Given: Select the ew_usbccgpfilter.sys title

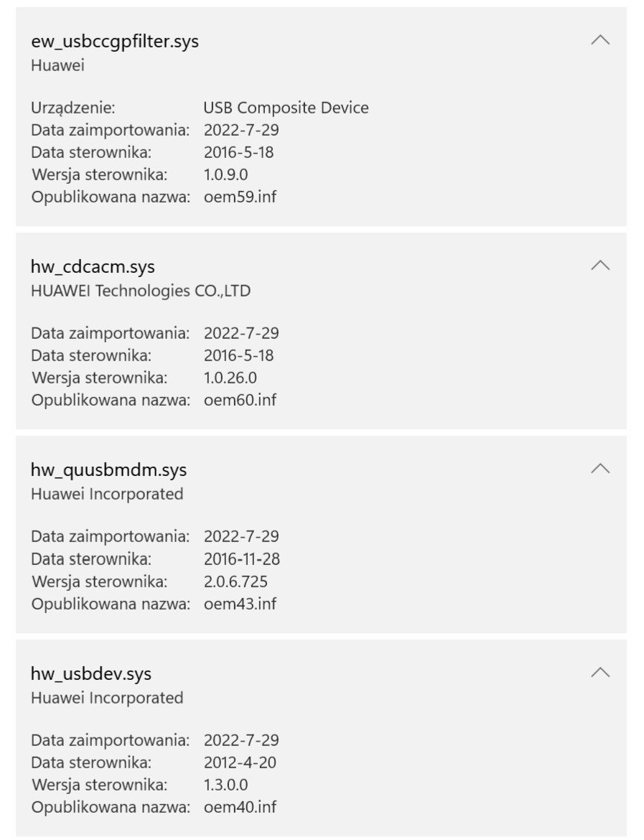Looking at the screenshot, I should click(x=115, y=42).
